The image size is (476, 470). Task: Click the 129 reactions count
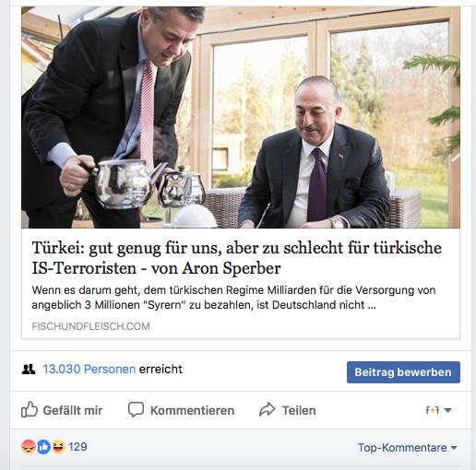pyautogui.click(x=77, y=447)
